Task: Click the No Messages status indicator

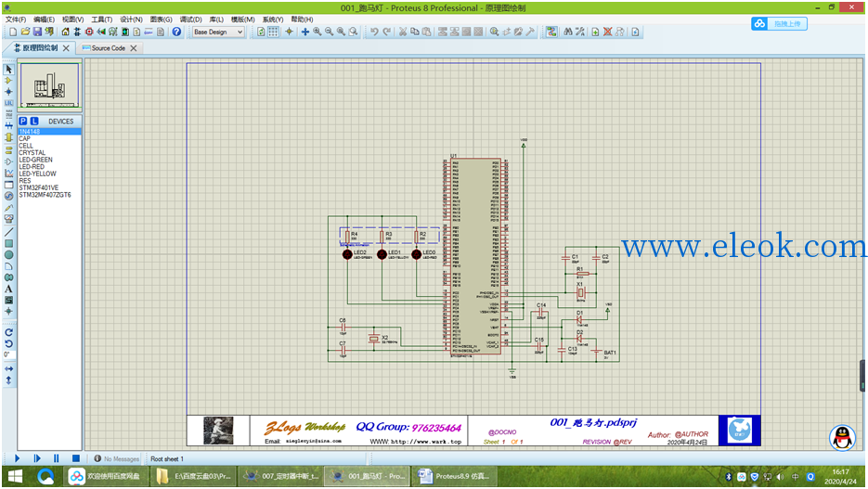Action: click(117, 459)
